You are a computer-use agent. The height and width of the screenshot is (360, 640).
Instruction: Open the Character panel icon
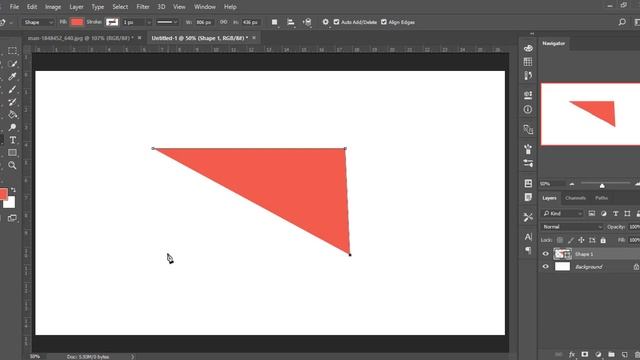tap(528, 237)
